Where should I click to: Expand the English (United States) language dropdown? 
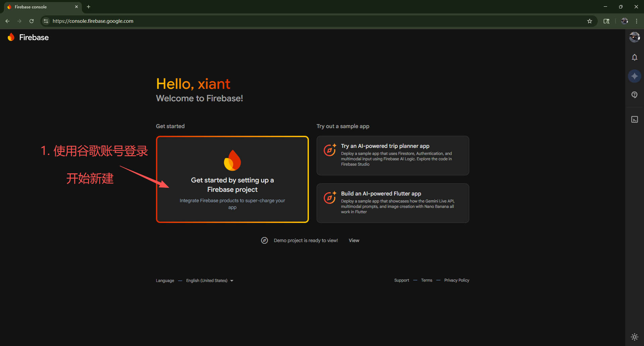[x=210, y=281]
